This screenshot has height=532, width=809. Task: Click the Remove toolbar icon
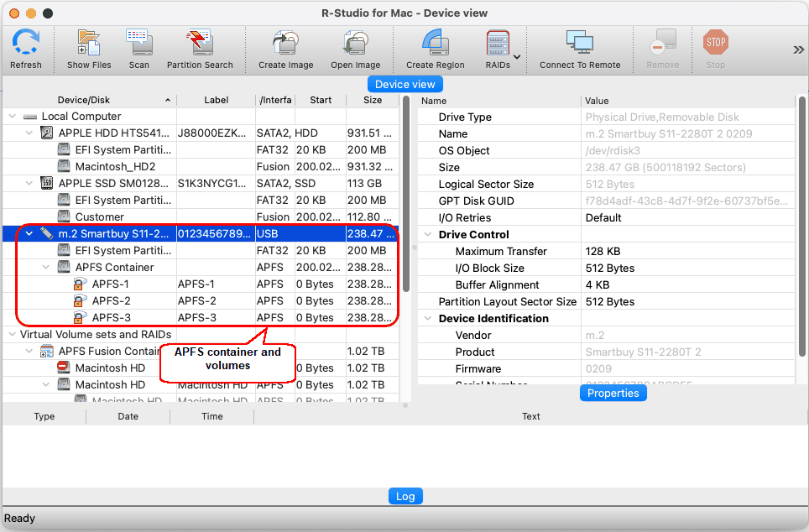tap(663, 42)
